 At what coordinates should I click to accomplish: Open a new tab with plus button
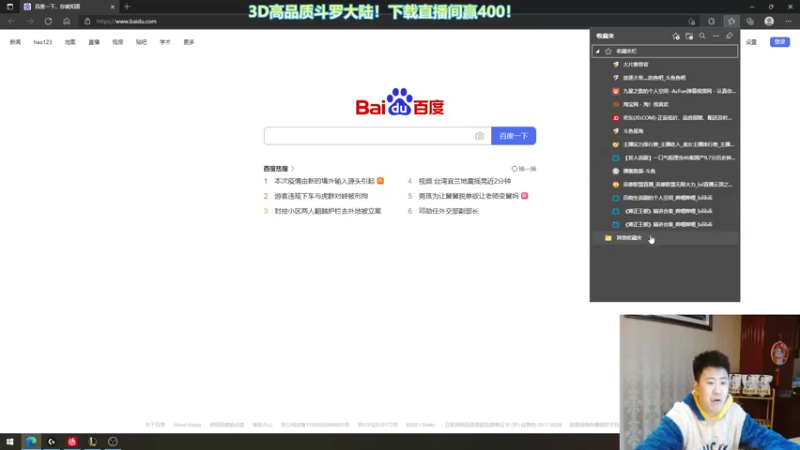(x=127, y=7)
